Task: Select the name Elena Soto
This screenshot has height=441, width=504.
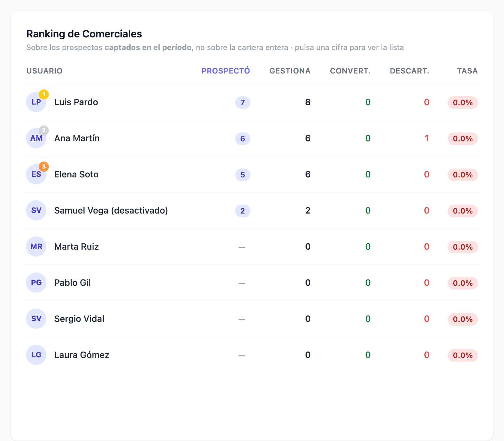Action: point(76,175)
